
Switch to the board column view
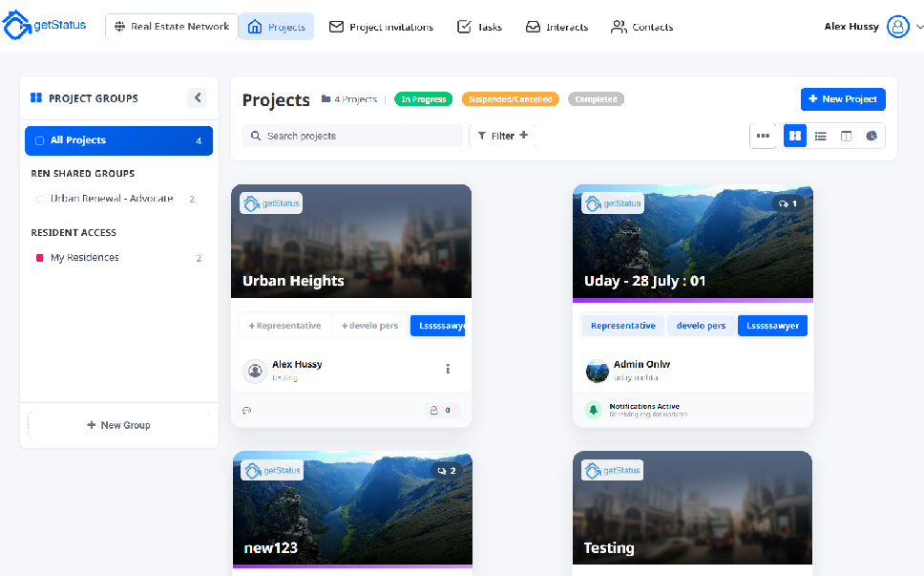click(x=847, y=137)
